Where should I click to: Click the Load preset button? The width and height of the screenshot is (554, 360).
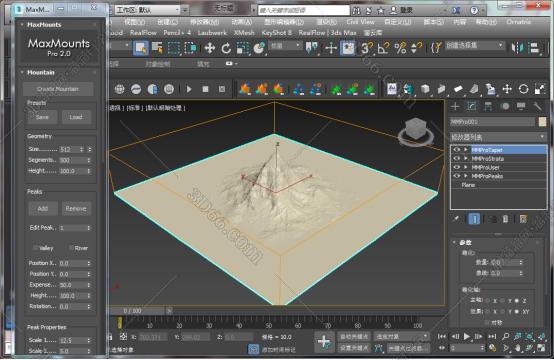click(76, 117)
